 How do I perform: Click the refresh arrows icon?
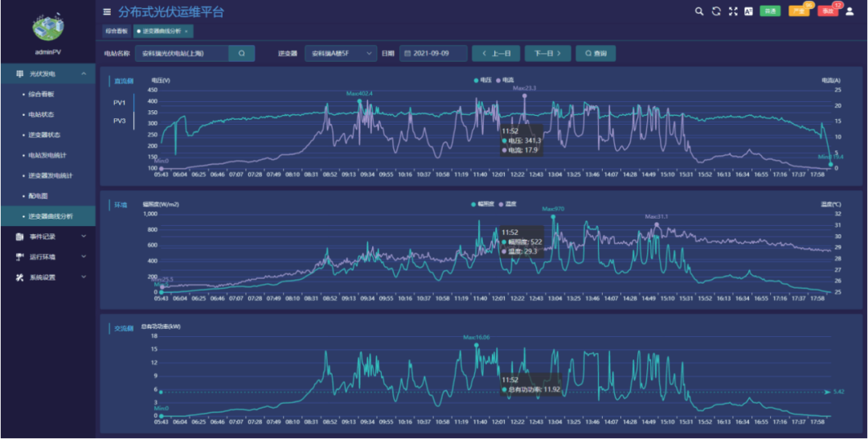pyautogui.click(x=716, y=11)
